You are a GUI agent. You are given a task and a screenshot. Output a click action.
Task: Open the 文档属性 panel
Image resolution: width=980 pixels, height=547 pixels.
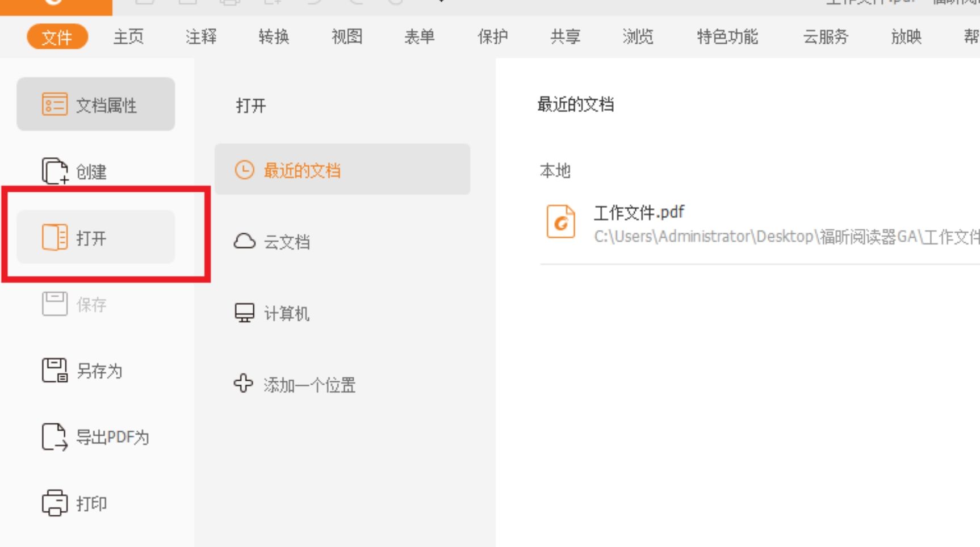click(95, 104)
